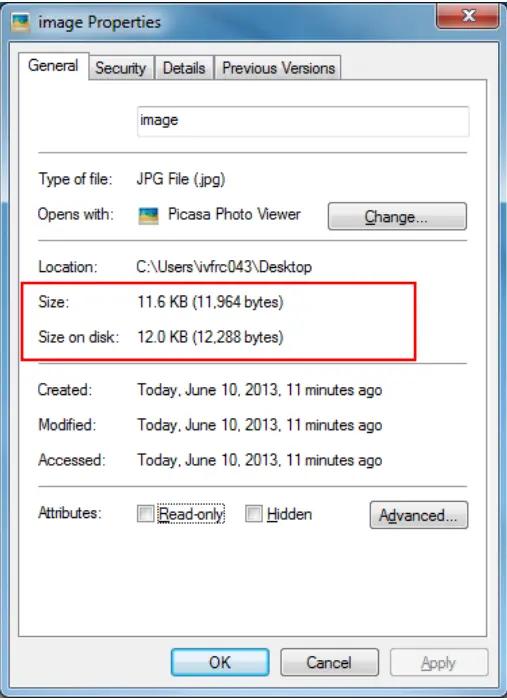Select the Previous Versions tab
507x700 pixels.
tap(278, 68)
